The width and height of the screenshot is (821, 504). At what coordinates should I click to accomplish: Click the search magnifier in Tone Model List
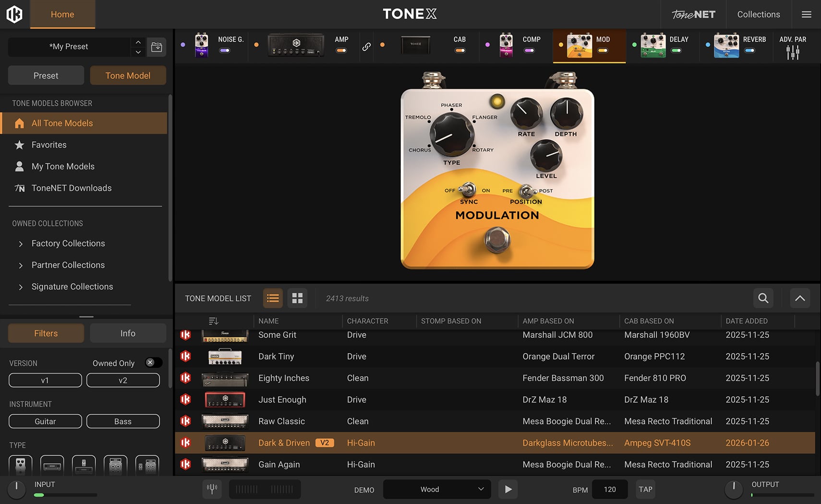pos(763,298)
